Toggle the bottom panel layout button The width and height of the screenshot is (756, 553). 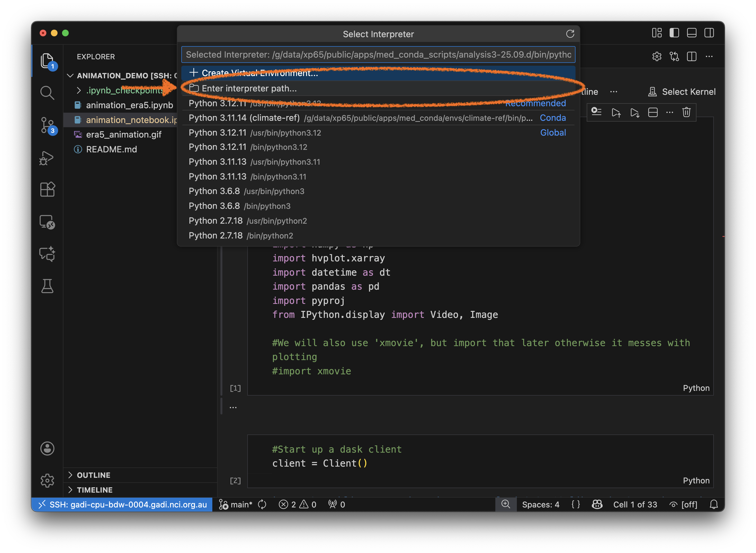[691, 33]
